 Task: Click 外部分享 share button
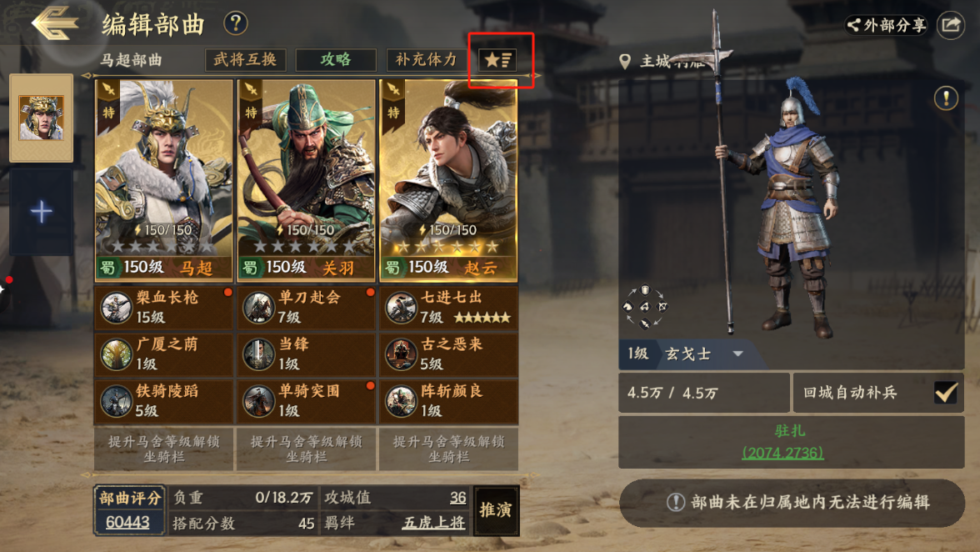[x=886, y=25]
